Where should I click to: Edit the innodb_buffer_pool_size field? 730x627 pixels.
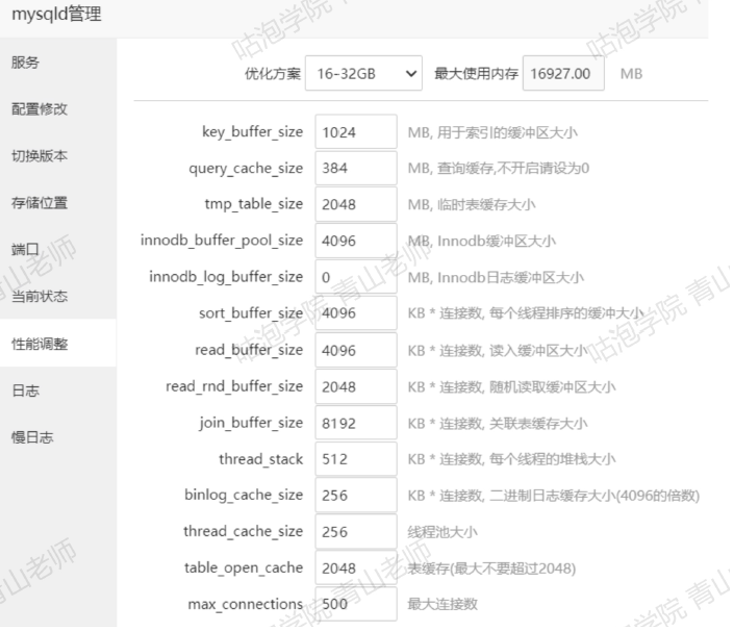click(x=355, y=241)
